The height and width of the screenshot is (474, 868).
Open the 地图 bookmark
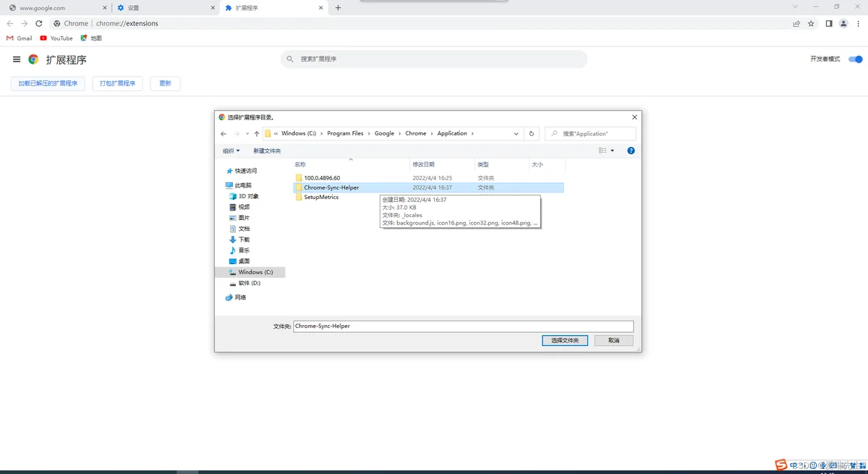coord(91,38)
